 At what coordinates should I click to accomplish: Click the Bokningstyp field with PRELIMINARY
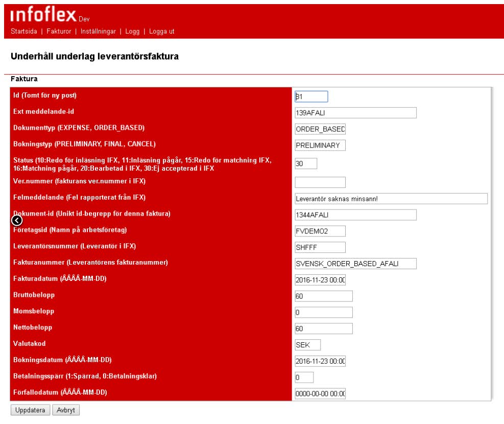320,145
